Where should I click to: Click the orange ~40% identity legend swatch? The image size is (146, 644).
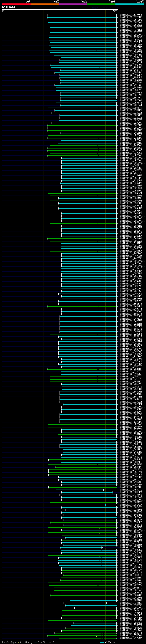[45, 4]
